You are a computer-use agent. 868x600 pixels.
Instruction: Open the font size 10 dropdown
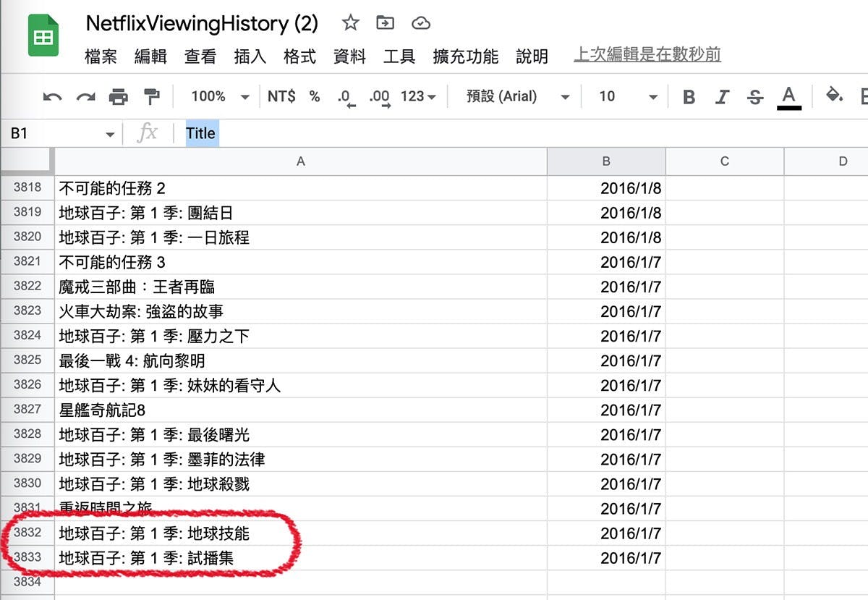628,96
